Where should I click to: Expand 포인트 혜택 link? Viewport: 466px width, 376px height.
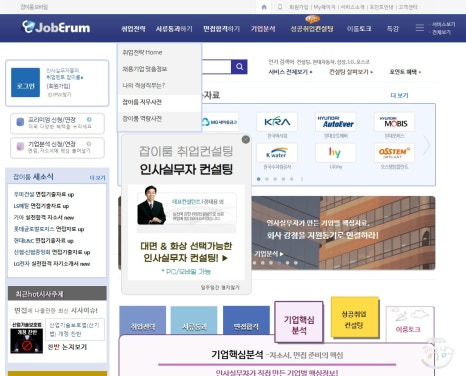pos(405,72)
